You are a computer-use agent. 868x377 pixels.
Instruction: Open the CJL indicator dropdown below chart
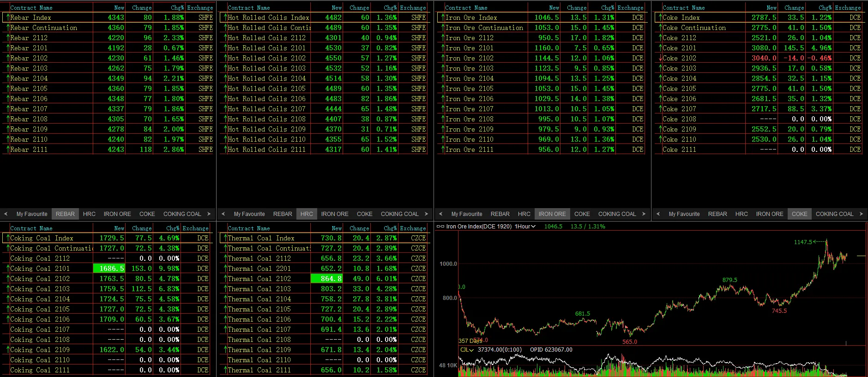[467, 350]
